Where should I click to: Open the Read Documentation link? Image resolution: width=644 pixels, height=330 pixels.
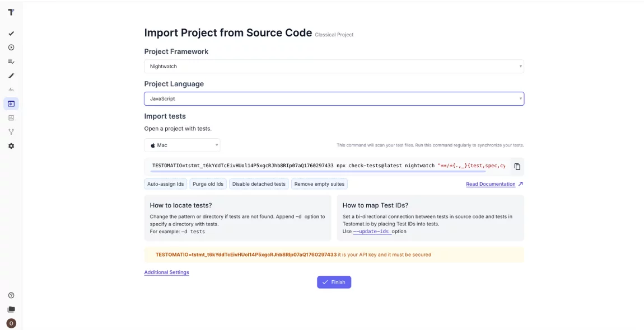(491, 184)
